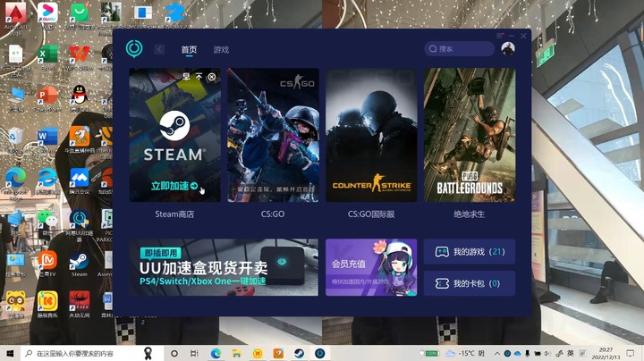Open the 腾讯会议 desktop shortcut

click(80, 180)
